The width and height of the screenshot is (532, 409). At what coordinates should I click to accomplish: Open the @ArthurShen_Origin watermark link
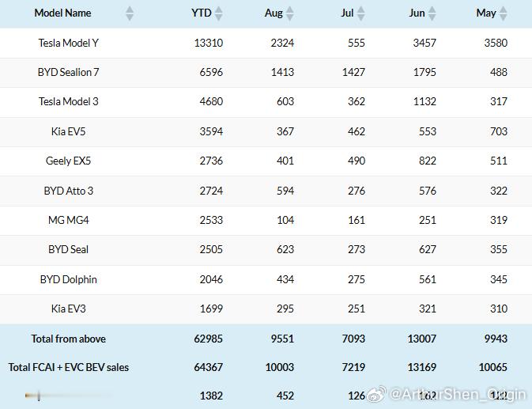click(x=458, y=395)
